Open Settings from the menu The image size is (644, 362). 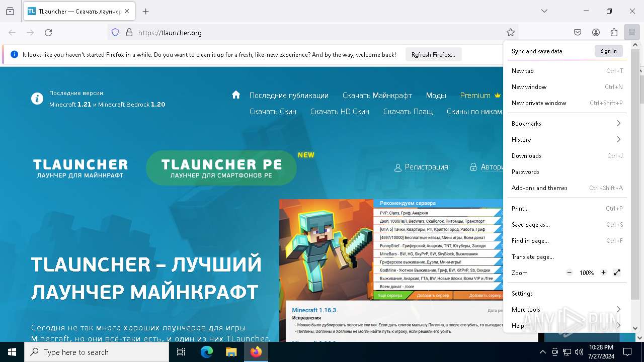tap(567, 294)
